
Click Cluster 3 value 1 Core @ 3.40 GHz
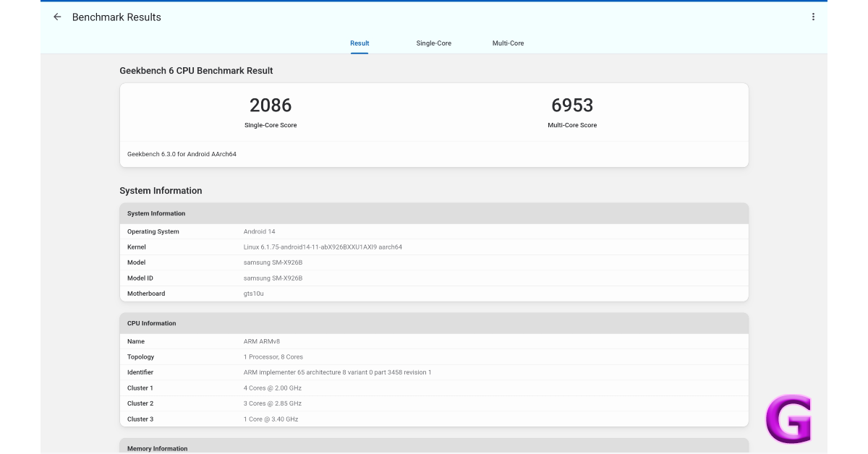pos(271,419)
